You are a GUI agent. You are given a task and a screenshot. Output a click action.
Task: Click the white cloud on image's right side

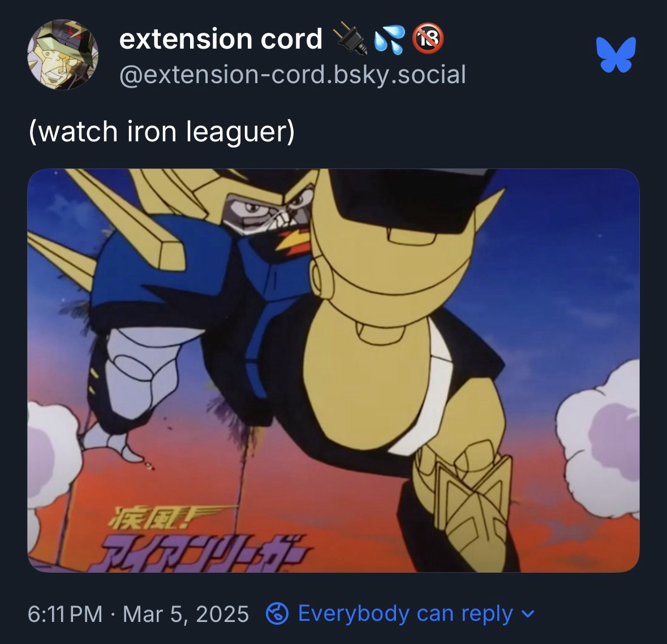597,438
